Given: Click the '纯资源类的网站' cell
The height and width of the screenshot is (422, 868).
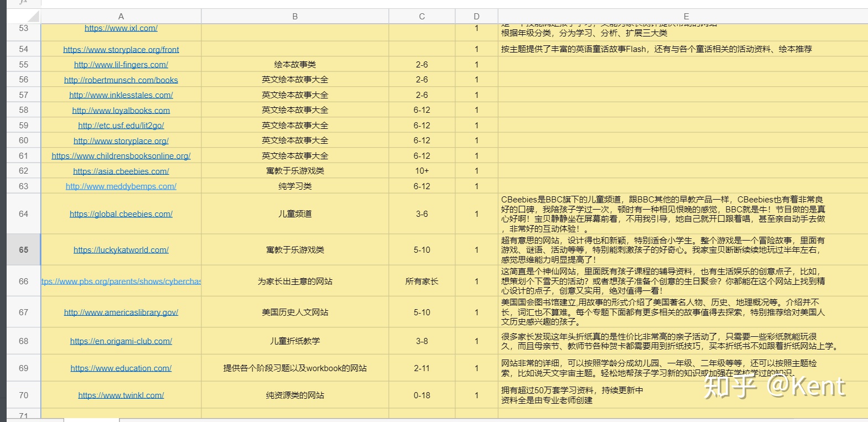Looking at the screenshot, I should [295, 395].
